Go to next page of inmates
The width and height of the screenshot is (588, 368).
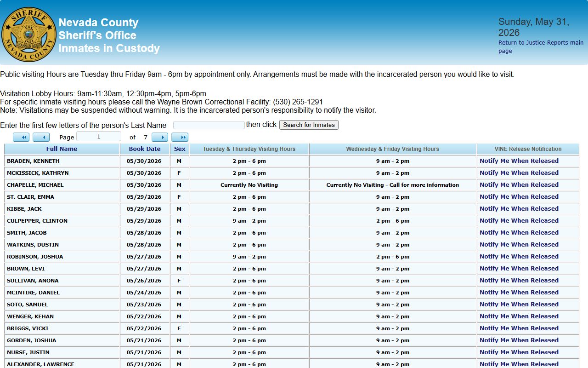[160, 137]
